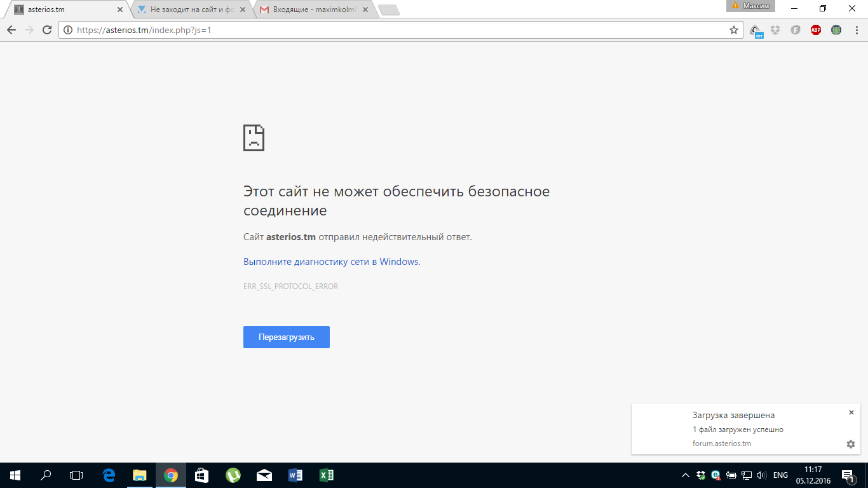
Task: Go back to the previous page
Action: click(x=11, y=30)
